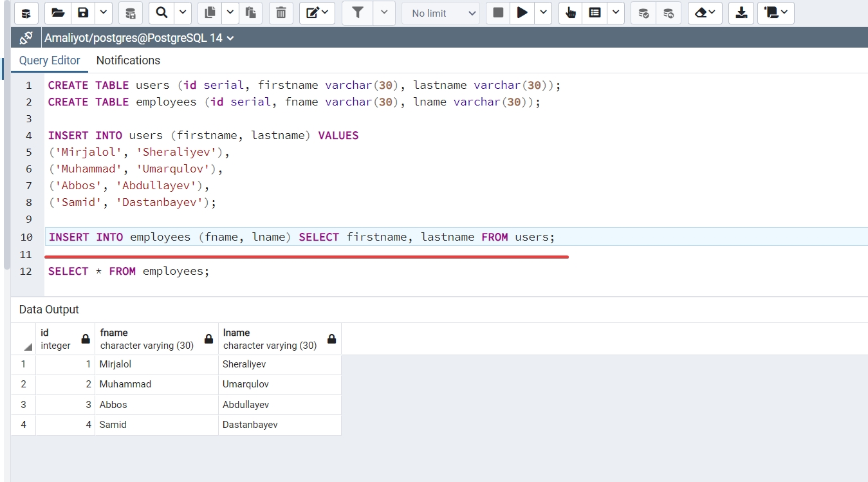This screenshot has height=482, width=868.
Task: Place cursor on SELECT * FROM employees line
Action: (129, 272)
